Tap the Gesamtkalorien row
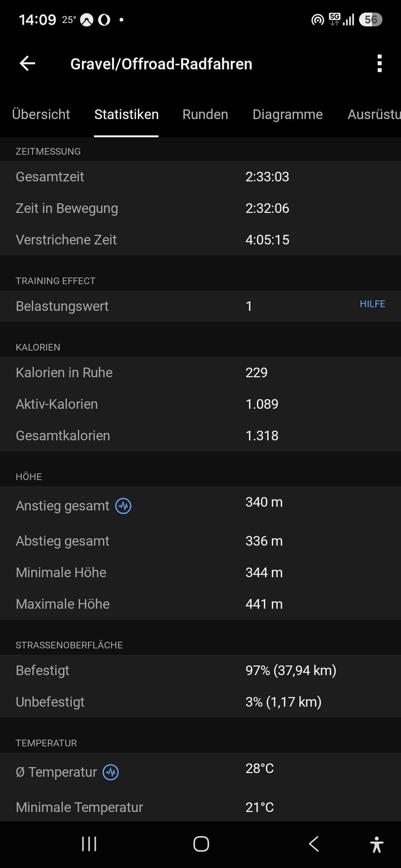Viewport: 401px width, 868px height. coord(200,436)
